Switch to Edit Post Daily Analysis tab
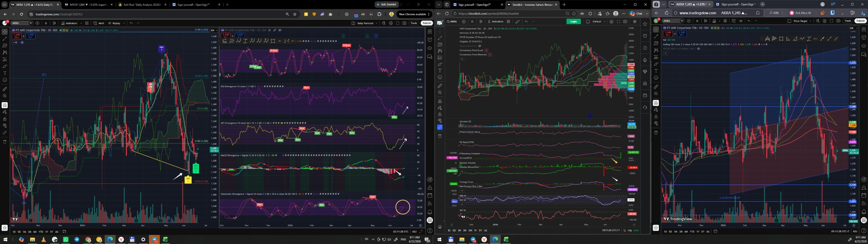The image size is (868, 244). click(x=142, y=5)
